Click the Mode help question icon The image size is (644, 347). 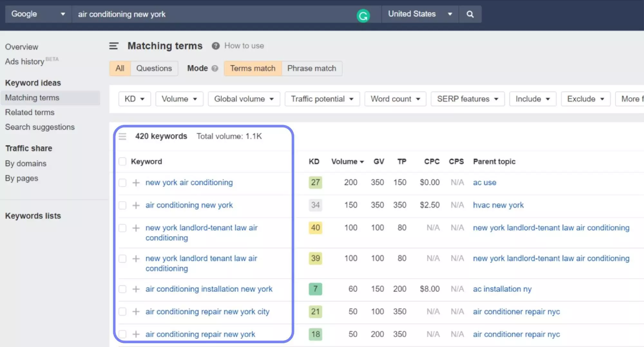(215, 68)
